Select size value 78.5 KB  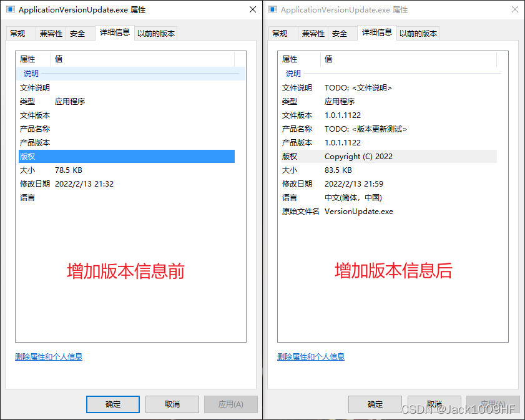click(69, 170)
